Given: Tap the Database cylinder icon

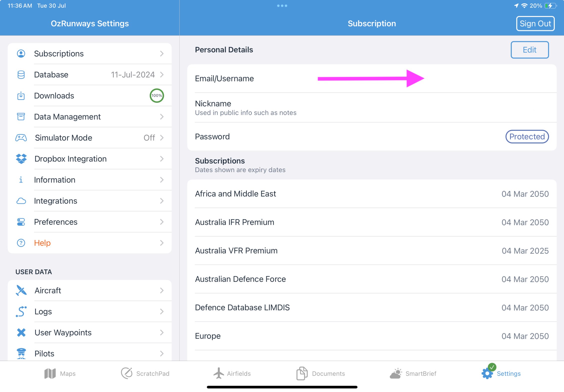Looking at the screenshot, I should 21,75.
